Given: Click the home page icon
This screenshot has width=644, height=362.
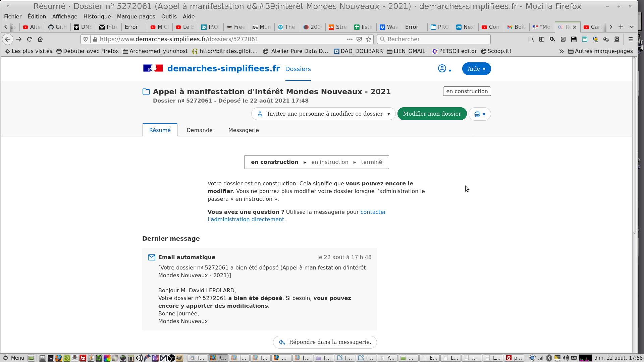Looking at the screenshot, I should pyautogui.click(x=40, y=39).
